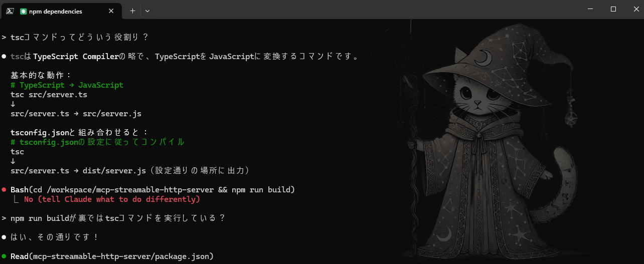
Task: Click the green icon on npm dependencies tab
Action: coord(23,11)
